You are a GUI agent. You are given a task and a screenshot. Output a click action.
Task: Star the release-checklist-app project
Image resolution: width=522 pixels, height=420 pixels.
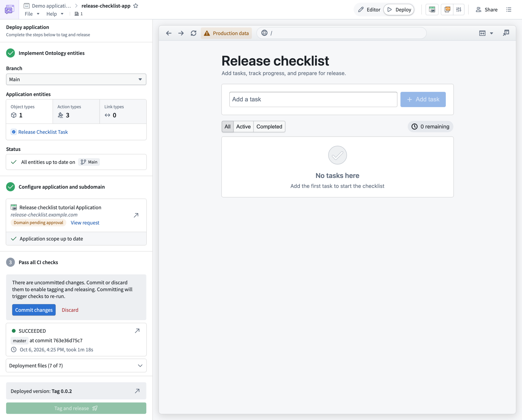pos(136,6)
